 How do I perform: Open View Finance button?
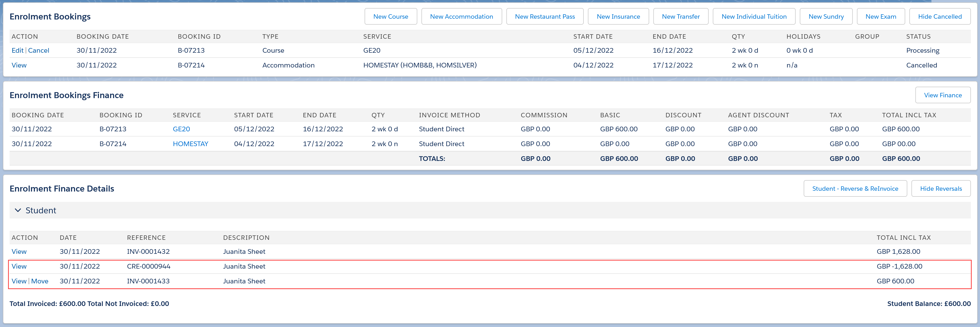pyautogui.click(x=942, y=95)
